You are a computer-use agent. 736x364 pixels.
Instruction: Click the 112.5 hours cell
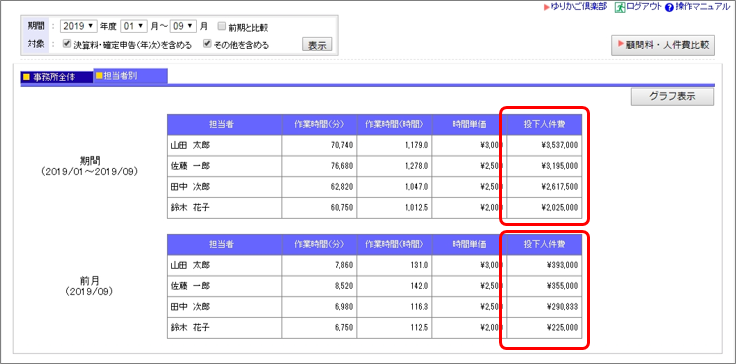[394, 328]
